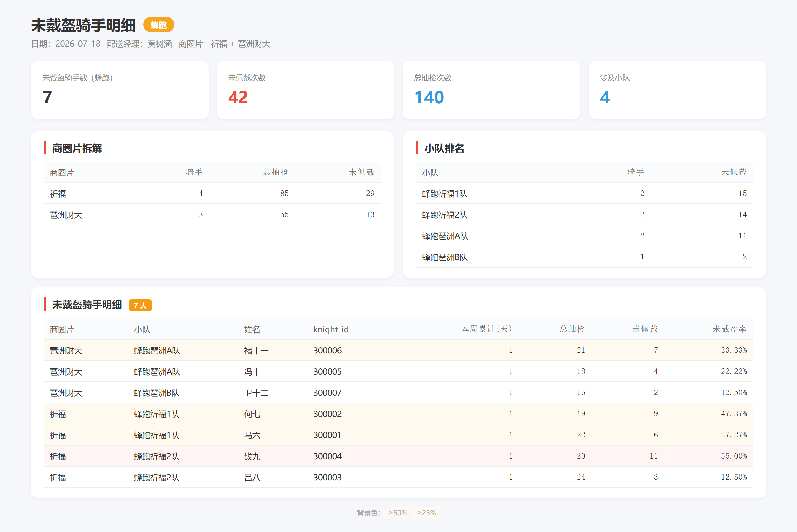Click 琶洲财大 row in 商圈片拆解 table
Screen dimensions: 797x532
212,214
